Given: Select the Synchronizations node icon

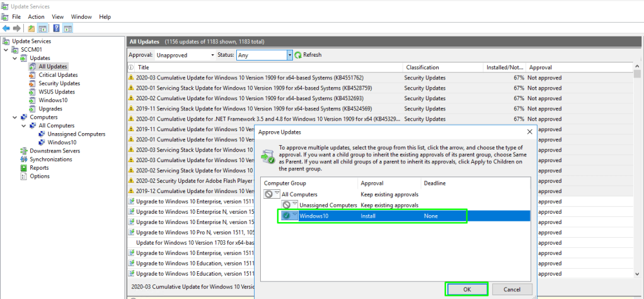Looking at the screenshot, I should tap(24, 160).
